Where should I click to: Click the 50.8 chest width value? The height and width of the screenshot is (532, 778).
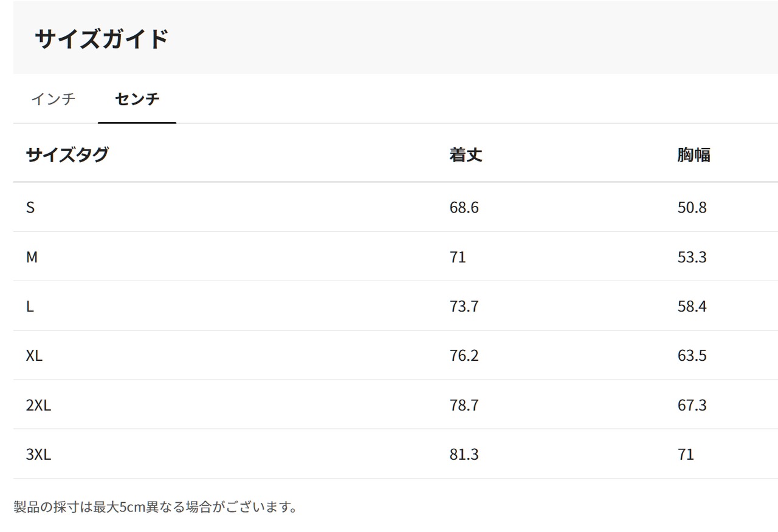(692, 208)
